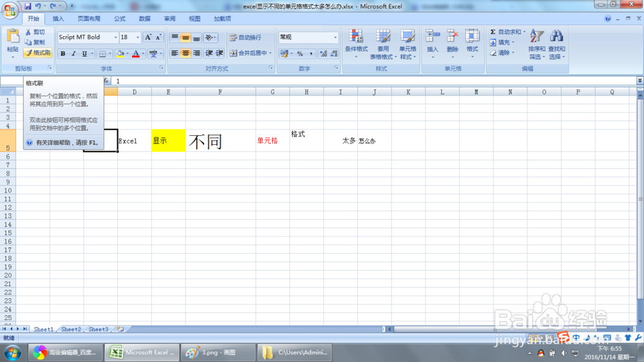The image size is (644, 362).
Task: Click the decrease decimal icon
Action: tap(334, 53)
